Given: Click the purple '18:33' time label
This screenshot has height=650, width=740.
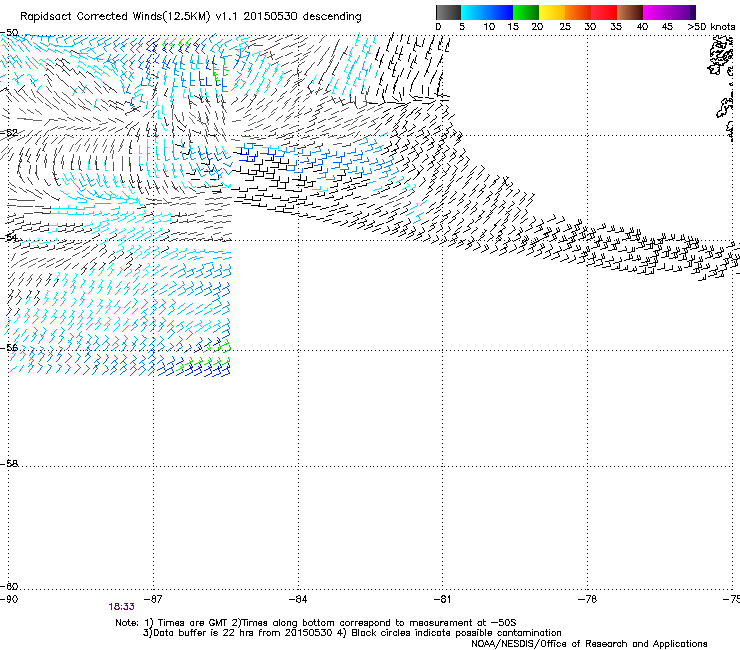Looking at the screenshot, I should 121,607.
